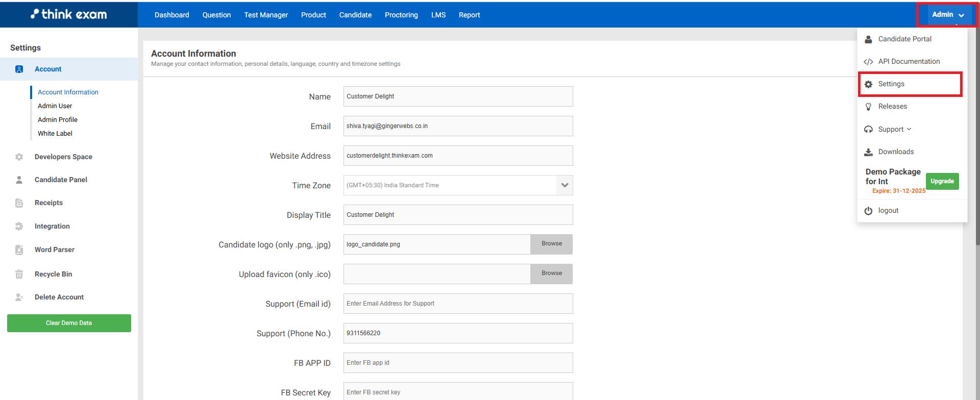Click the Receipts icon in sidebar
The width and height of the screenshot is (980, 400).
(x=19, y=203)
